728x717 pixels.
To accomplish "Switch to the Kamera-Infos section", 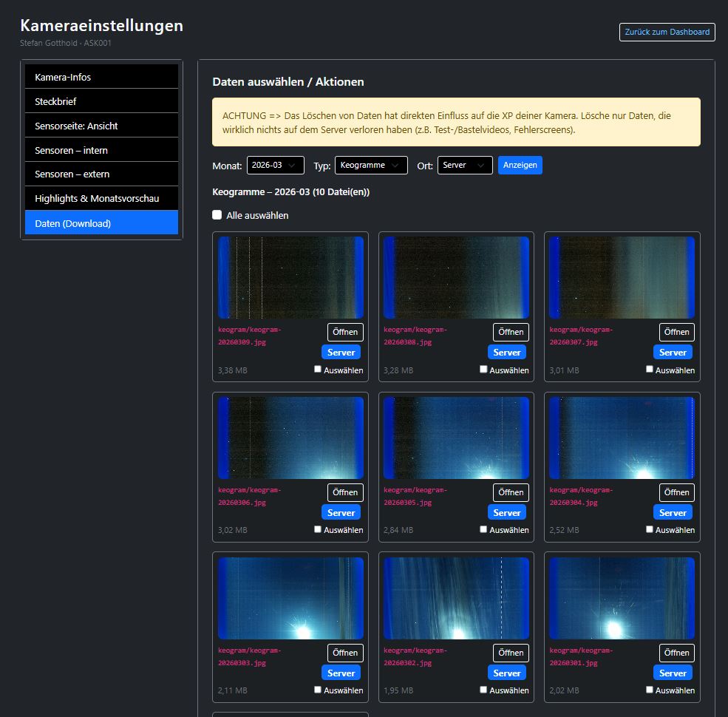I will click(101, 76).
